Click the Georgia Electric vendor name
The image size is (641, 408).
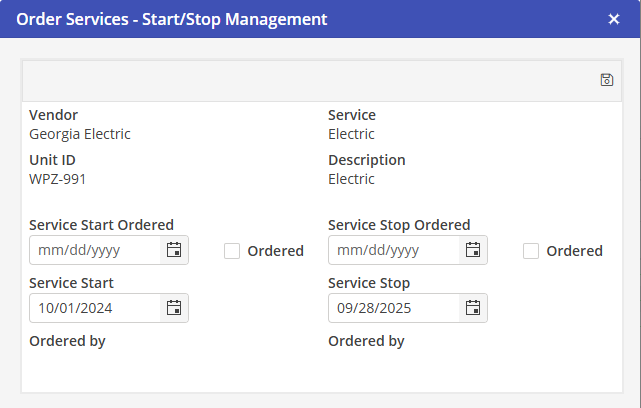(80, 134)
